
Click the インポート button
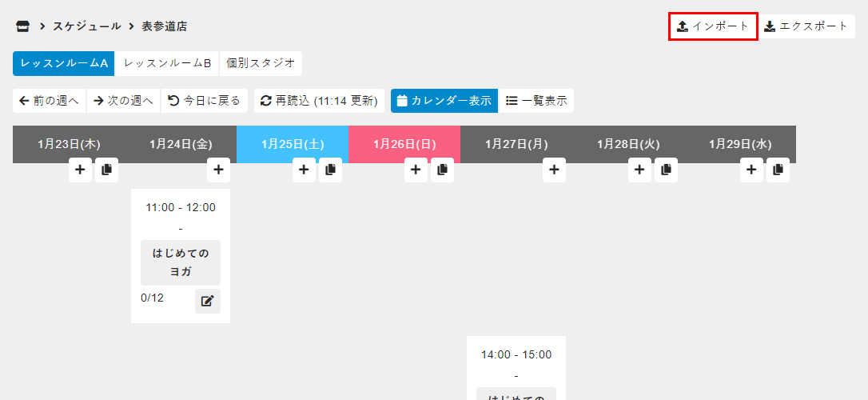pyautogui.click(x=713, y=26)
